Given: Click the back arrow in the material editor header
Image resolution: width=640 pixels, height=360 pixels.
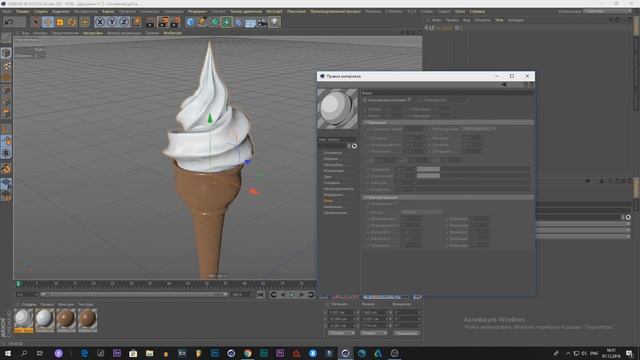Looking at the screenshot, I should (x=504, y=84).
